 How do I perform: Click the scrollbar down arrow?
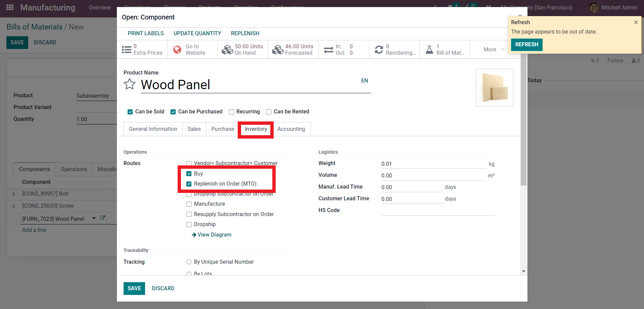[523, 271]
